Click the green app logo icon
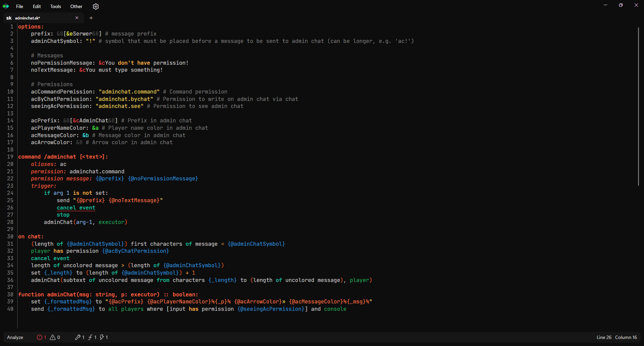The height and width of the screenshot is (346, 644). 6,6
